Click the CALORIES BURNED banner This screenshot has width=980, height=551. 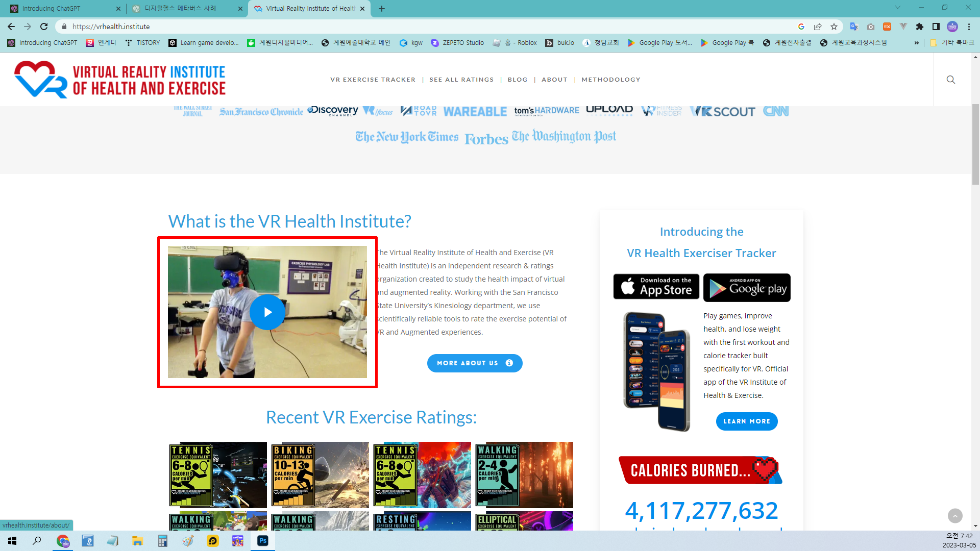[700, 470]
